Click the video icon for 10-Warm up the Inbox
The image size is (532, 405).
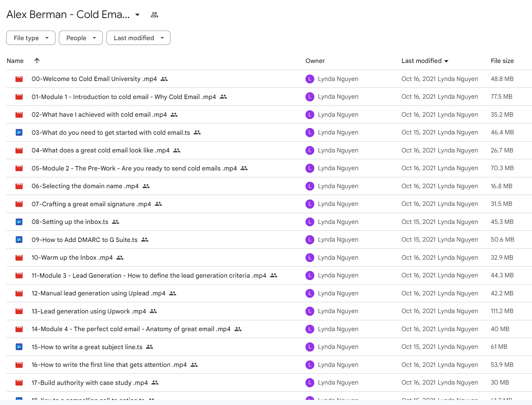pyautogui.click(x=19, y=258)
